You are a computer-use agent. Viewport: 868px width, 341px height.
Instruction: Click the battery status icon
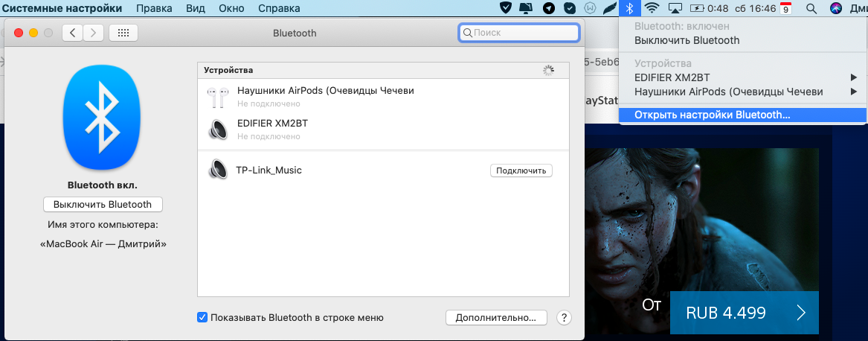696,7
